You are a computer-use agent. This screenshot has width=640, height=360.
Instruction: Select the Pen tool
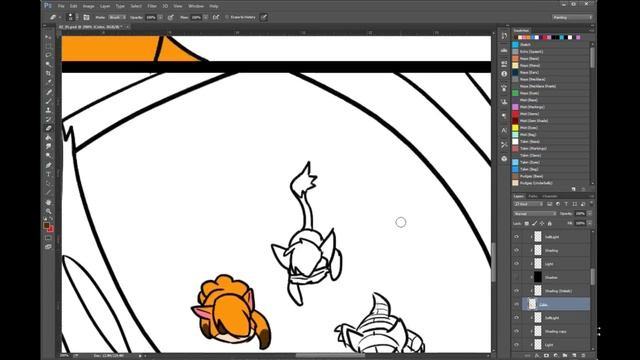[x=49, y=165]
